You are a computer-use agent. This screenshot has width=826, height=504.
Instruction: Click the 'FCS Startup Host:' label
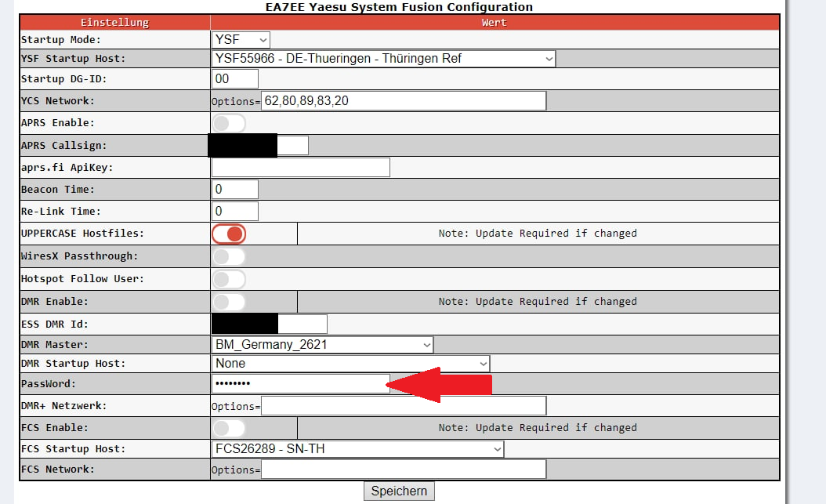(x=74, y=449)
